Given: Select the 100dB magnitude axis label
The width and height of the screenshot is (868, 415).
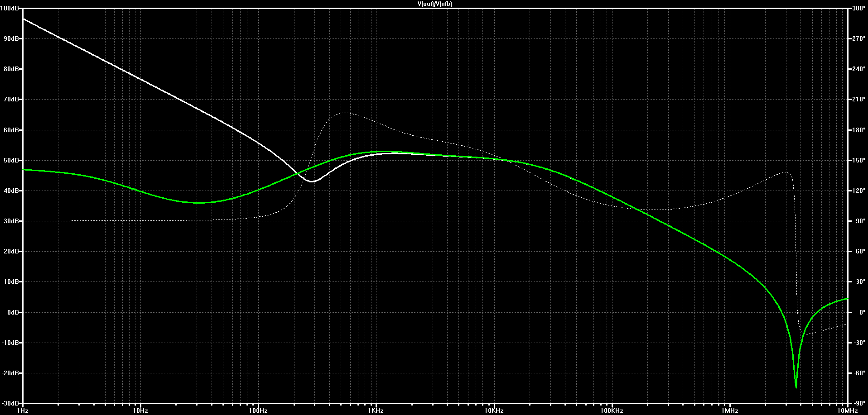Looking at the screenshot, I should [10, 8].
